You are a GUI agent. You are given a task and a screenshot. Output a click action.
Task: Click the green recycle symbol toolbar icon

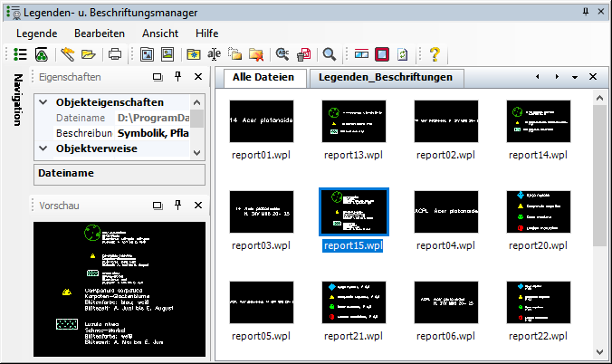coord(42,54)
